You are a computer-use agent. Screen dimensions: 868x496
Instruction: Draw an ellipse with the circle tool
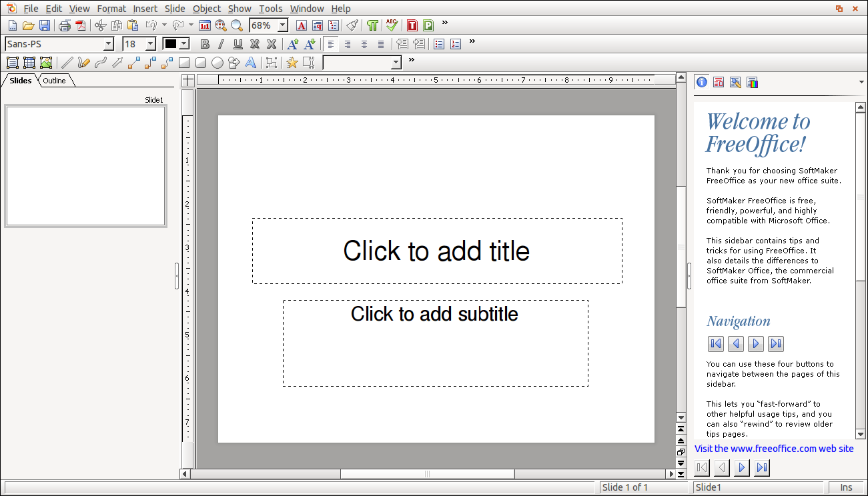point(217,63)
